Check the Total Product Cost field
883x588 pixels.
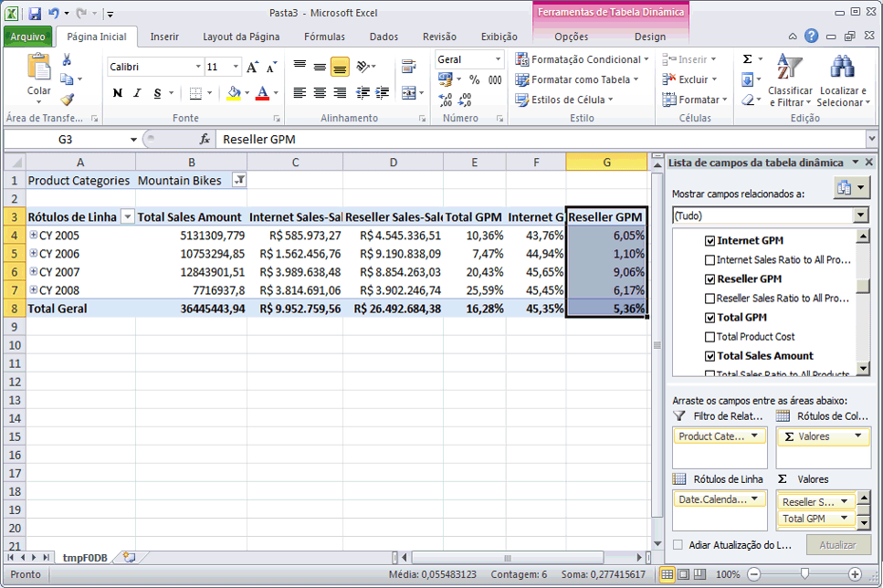(710, 337)
